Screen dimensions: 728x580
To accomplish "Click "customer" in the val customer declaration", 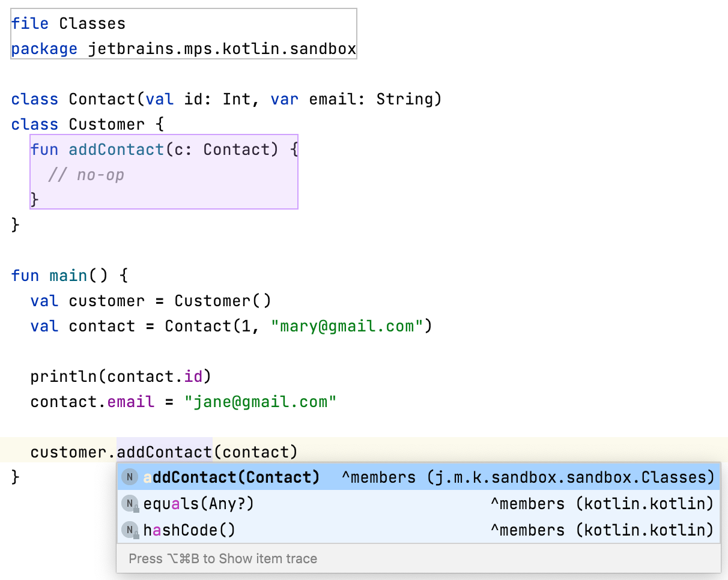I will [107, 301].
